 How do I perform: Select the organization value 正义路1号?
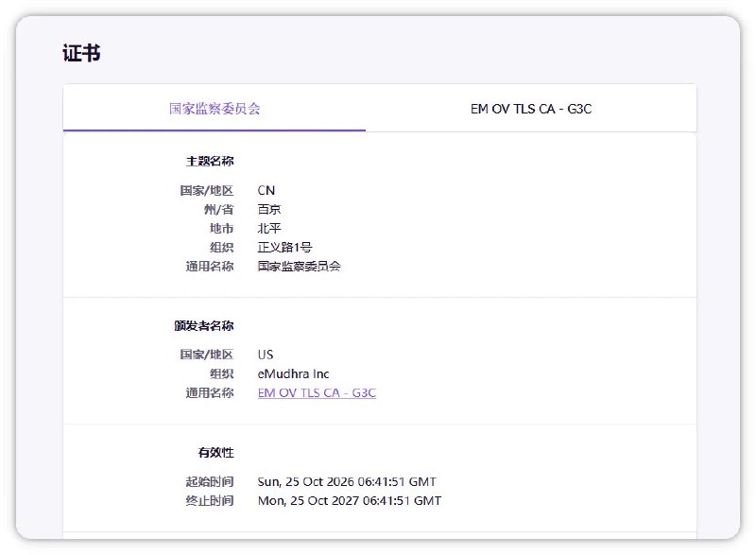coord(285,248)
